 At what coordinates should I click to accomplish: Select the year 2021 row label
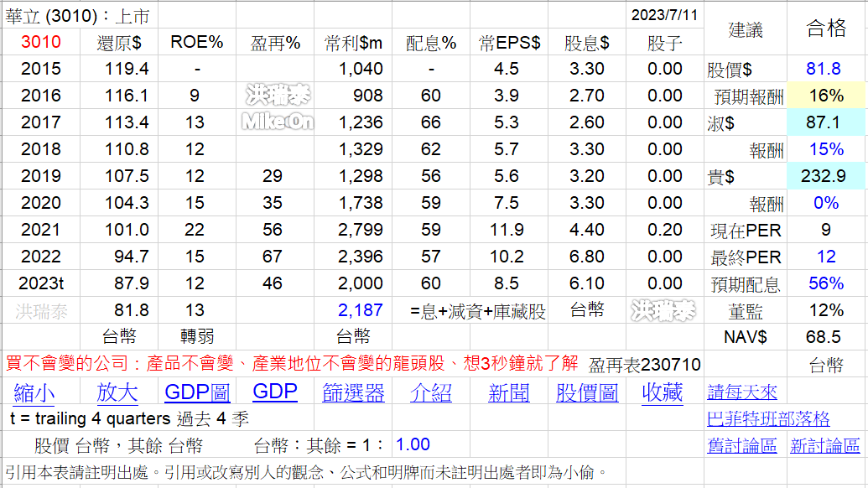[41, 229]
